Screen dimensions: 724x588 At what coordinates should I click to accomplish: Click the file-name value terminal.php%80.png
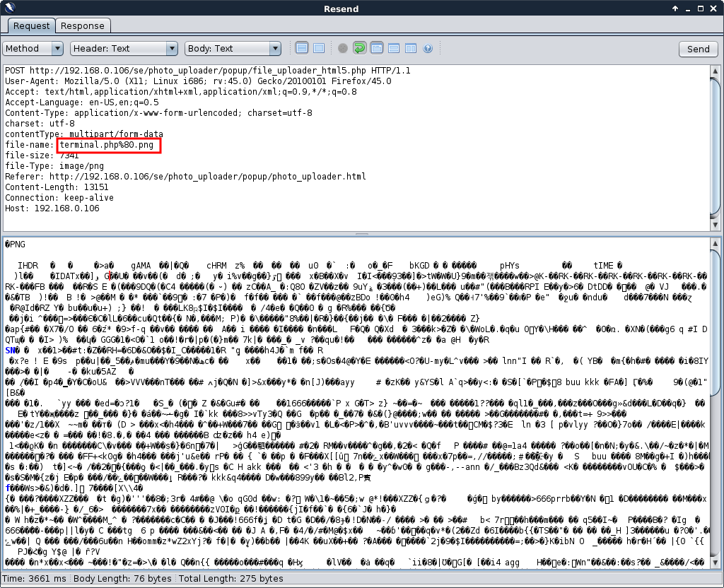point(107,144)
